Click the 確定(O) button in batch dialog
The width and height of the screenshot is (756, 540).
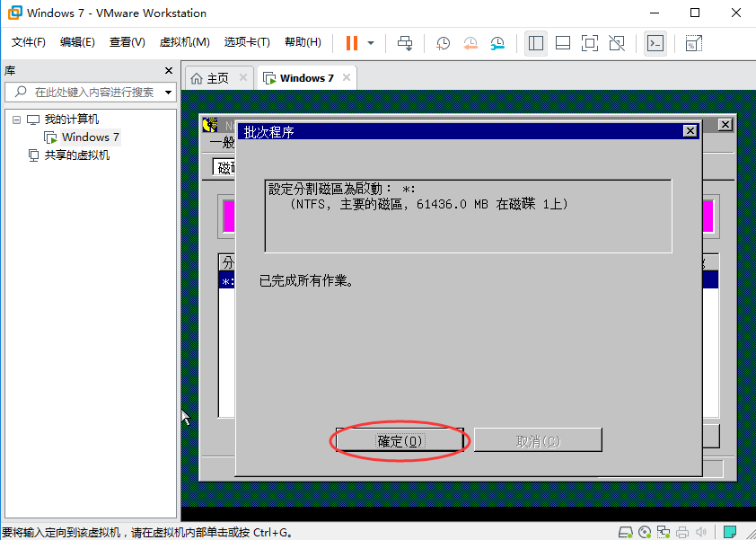400,440
